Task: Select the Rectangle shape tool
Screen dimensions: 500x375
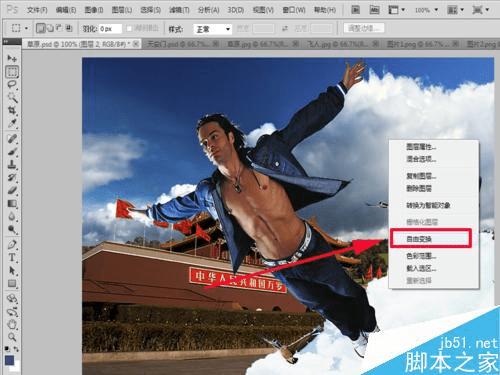Action: [12, 284]
